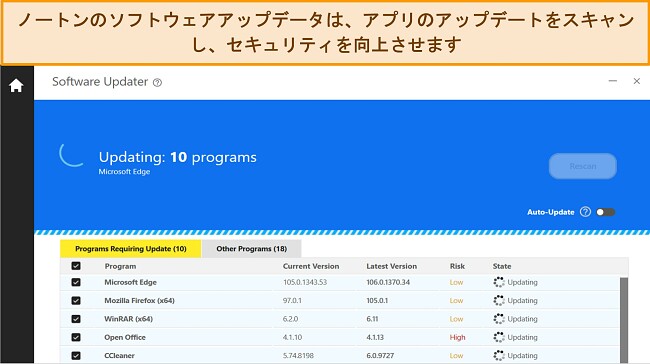Click current version 4.1.10
This screenshot has height=364, width=650.
click(x=292, y=337)
